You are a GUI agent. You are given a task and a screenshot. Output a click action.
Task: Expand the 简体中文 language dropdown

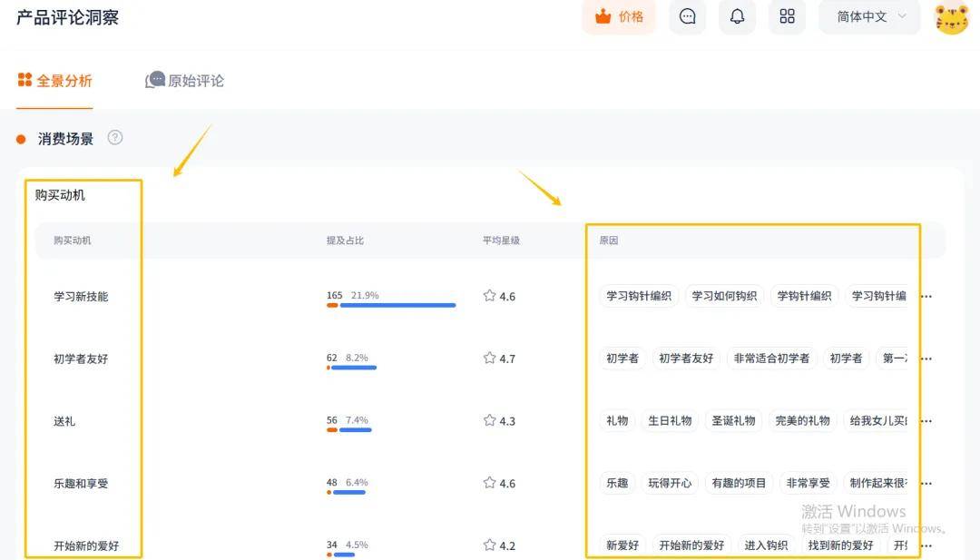tap(869, 17)
